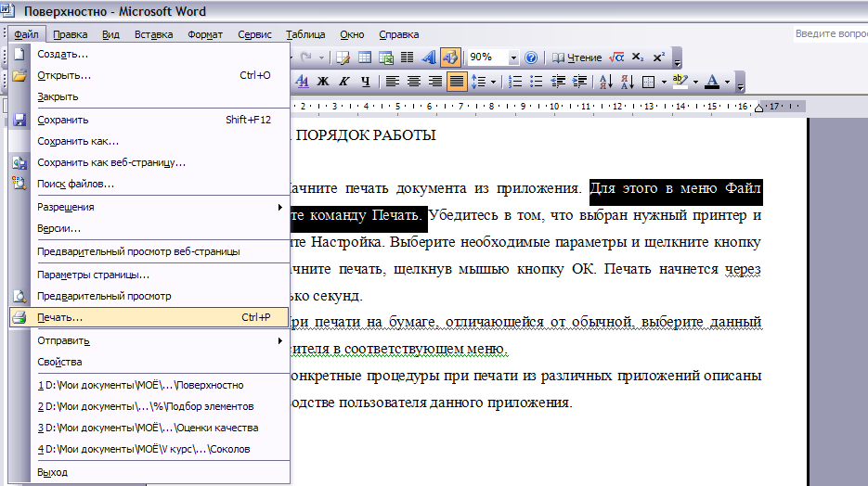
Task: Click the Columns icon
Action: pos(407,58)
